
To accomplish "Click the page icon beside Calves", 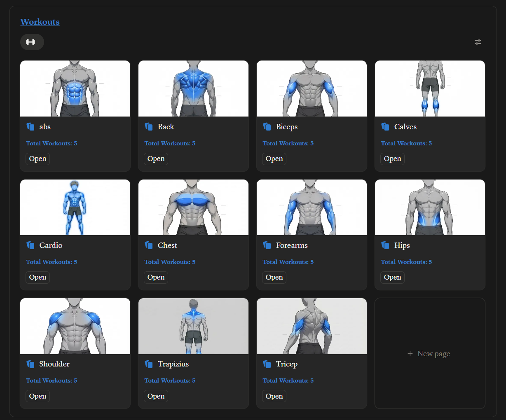I will 385,127.
